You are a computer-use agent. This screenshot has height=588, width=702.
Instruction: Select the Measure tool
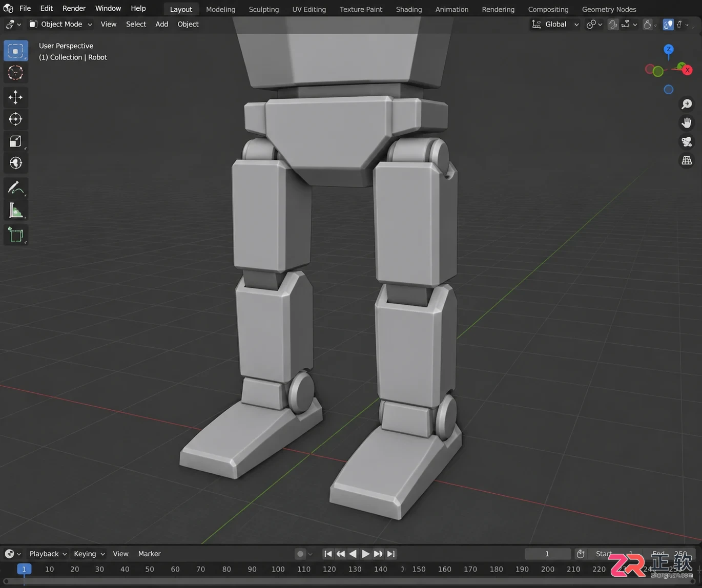(15, 210)
